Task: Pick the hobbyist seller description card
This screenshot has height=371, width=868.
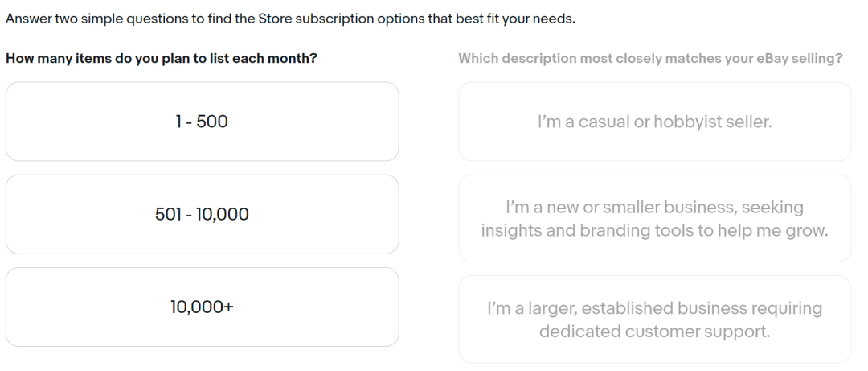Action: 654,122
